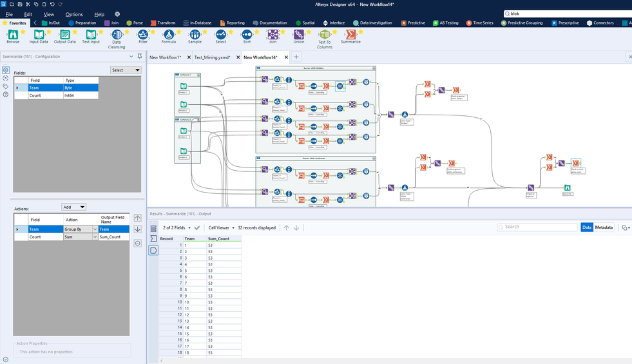Click the open workflow folder icon
The image size is (632, 364).
12,4
